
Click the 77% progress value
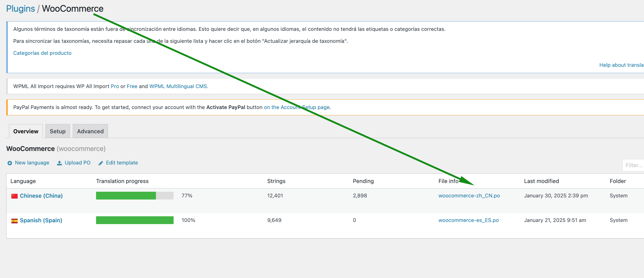point(187,196)
